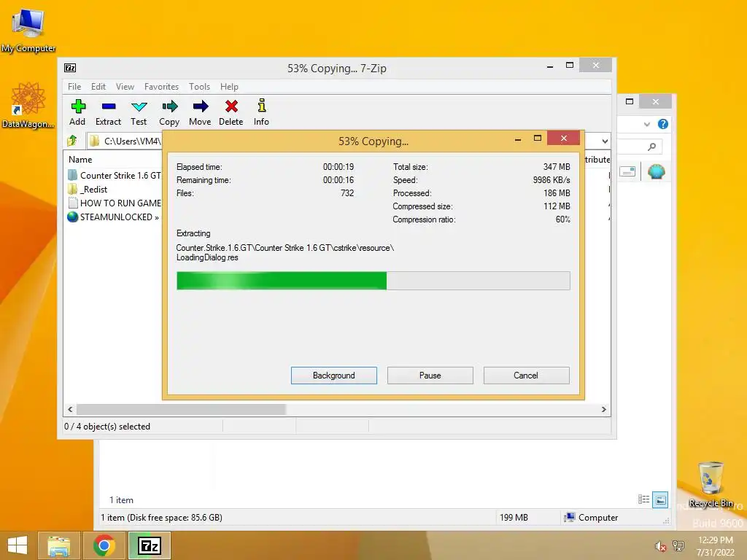This screenshot has height=560, width=747.
Task: Switch Explorer to large icons view
Action: 660,499
